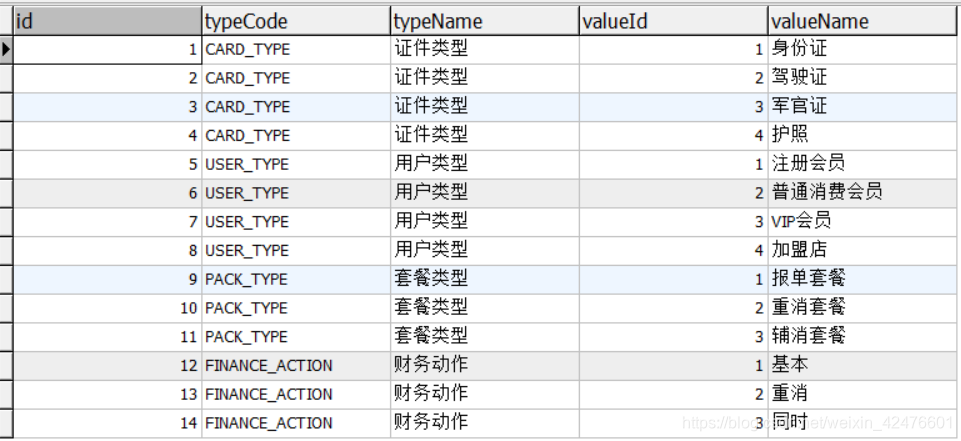This screenshot has width=961, height=441.
Task: Click the 普通消费会员 valueName cell
Action: tap(862, 193)
